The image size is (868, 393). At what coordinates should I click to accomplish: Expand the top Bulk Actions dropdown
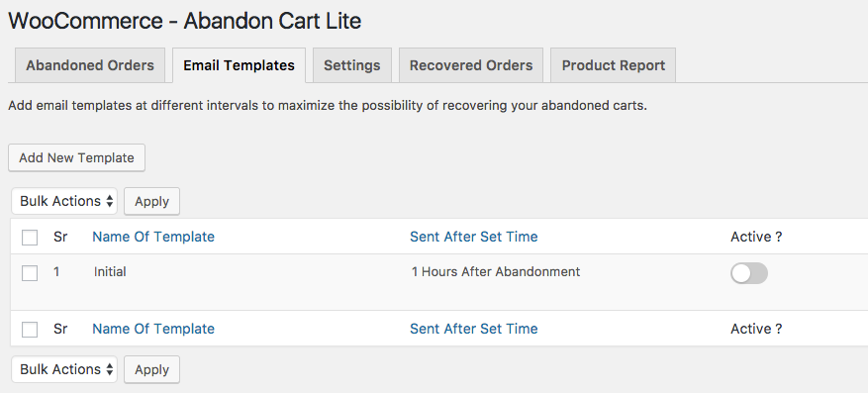pos(64,201)
